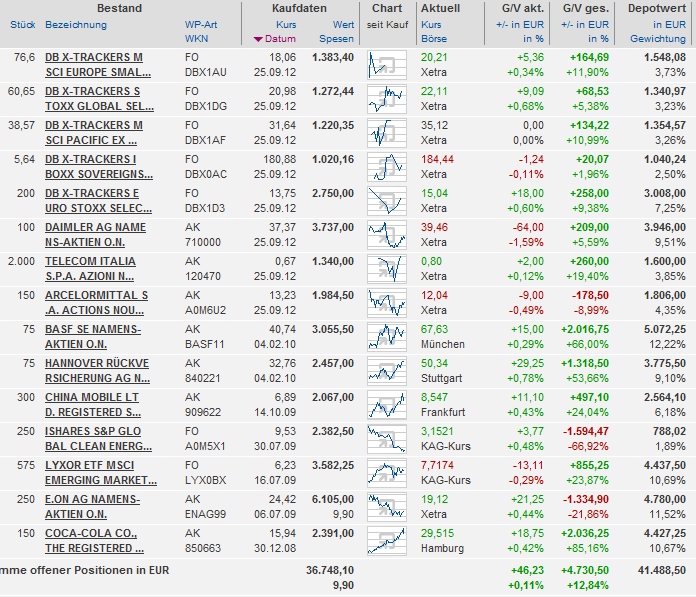This screenshot has height=597, width=696.
Task: Select total purchase value 36.748,10
Action: click(x=330, y=570)
